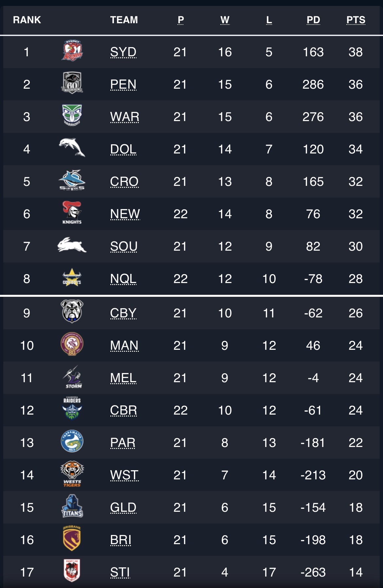Open the BRI team link
The width and height of the screenshot is (383, 588).
121,540
